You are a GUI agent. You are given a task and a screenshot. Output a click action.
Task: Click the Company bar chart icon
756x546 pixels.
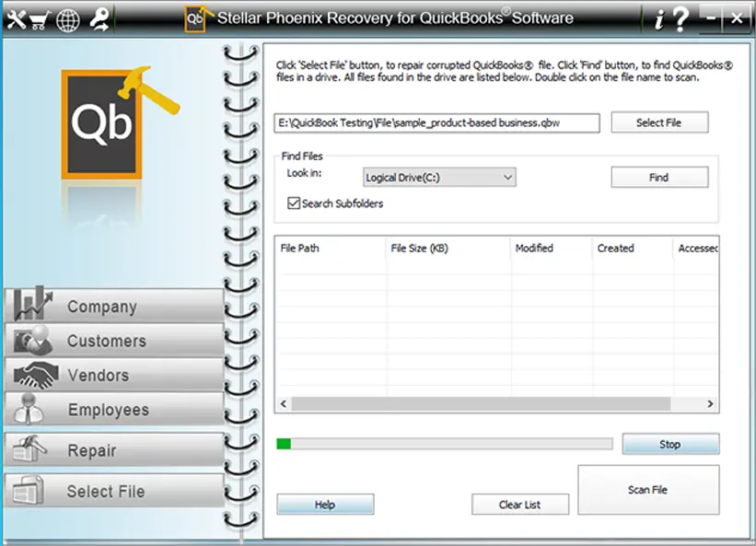(x=32, y=304)
